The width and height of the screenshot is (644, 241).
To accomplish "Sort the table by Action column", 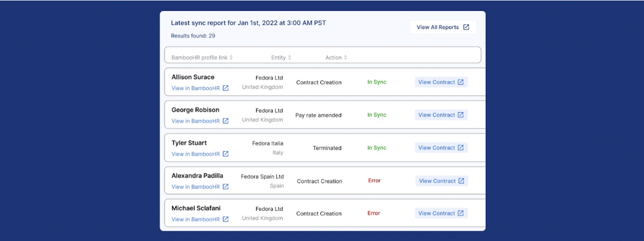I will tap(345, 58).
